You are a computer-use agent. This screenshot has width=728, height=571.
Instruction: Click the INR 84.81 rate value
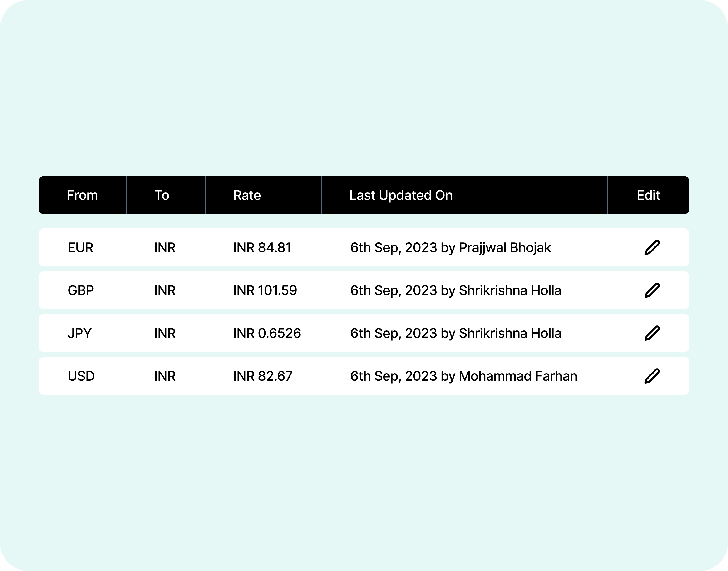(262, 248)
